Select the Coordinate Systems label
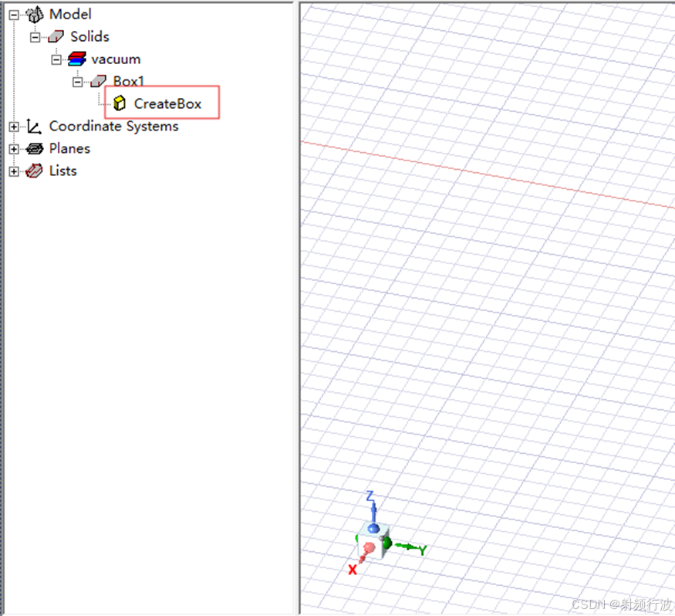 (113, 127)
